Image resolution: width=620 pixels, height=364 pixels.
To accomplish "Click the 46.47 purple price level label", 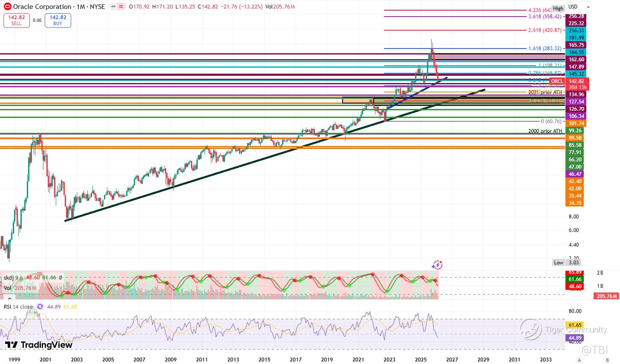I will pyautogui.click(x=575, y=174).
